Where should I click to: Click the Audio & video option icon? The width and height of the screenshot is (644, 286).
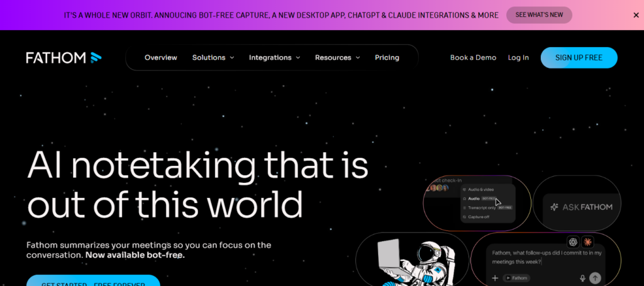tap(465, 190)
